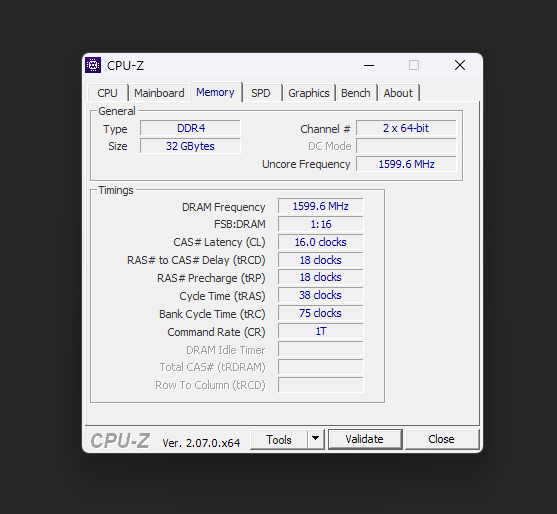Image resolution: width=557 pixels, height=514 pixels.
Task: Click the 'RAS# to CAS# Delay (tRCD)' label
Action: (x=196, y=260)
